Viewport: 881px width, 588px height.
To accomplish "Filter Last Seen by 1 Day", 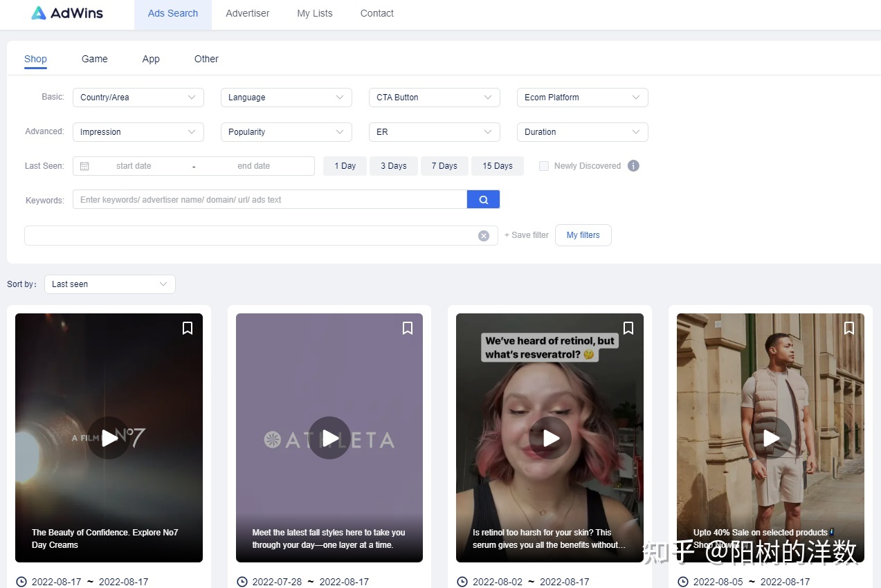I will pyautogui.click(x=345, y=166).
